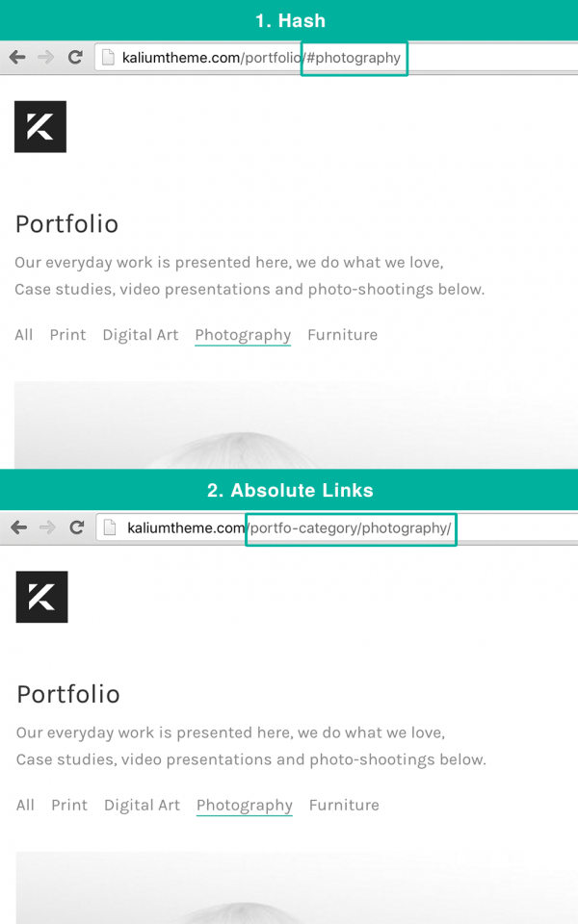Select Photography under the Absolute Links portfolio

(245, 805)
